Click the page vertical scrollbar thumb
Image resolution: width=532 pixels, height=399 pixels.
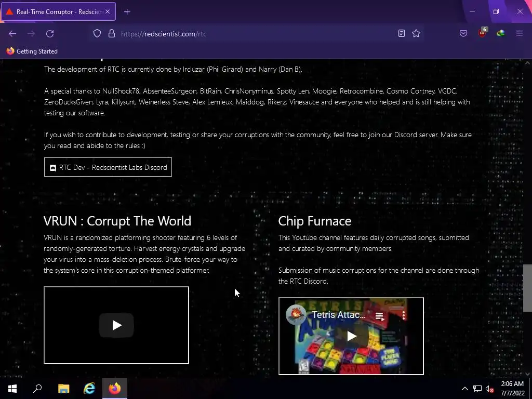tap(527, 288)
